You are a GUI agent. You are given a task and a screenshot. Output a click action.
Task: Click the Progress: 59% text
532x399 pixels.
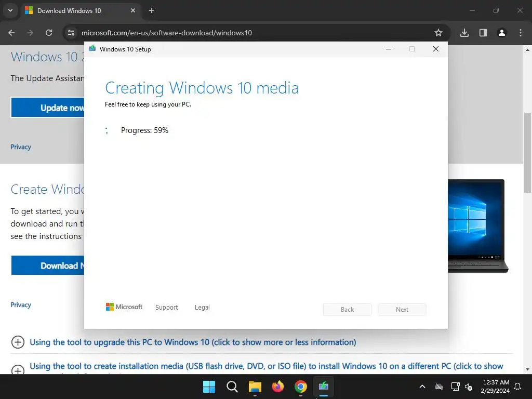click(x=144, y=130)
